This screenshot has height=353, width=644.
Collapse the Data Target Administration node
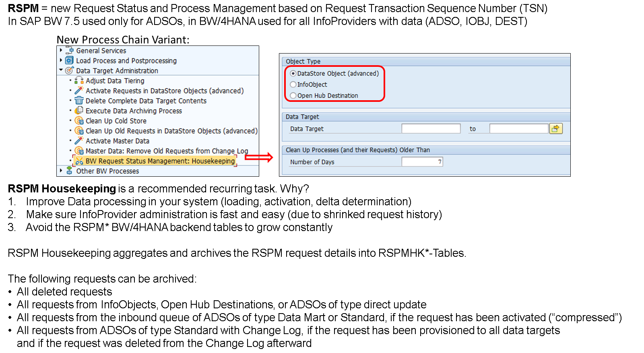point(61,70)
